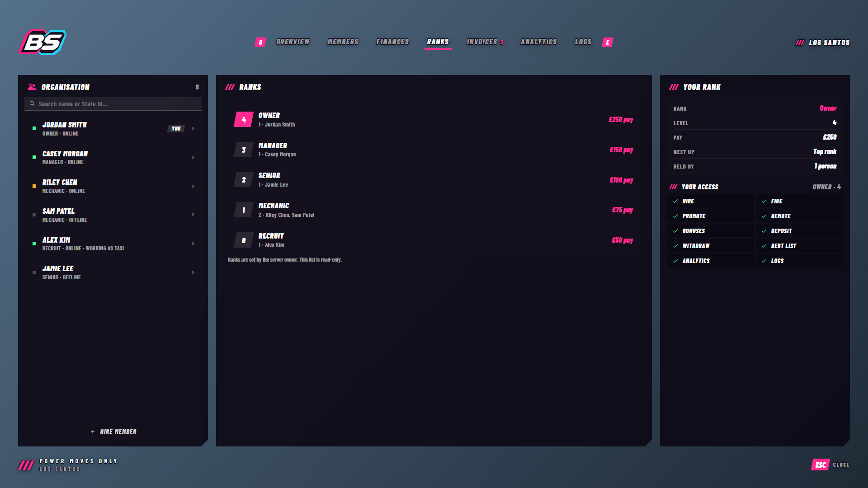Click the BS logo icon
The height and width of the screenshot is (488, 868).
[x=42, y=42]
